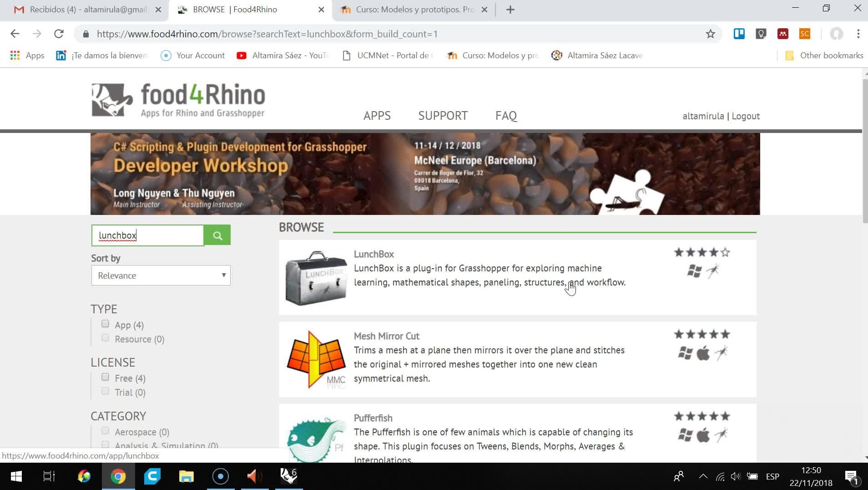Open the Windows Start menu
This screenshot has width=868, height=490.
(16, 476)
